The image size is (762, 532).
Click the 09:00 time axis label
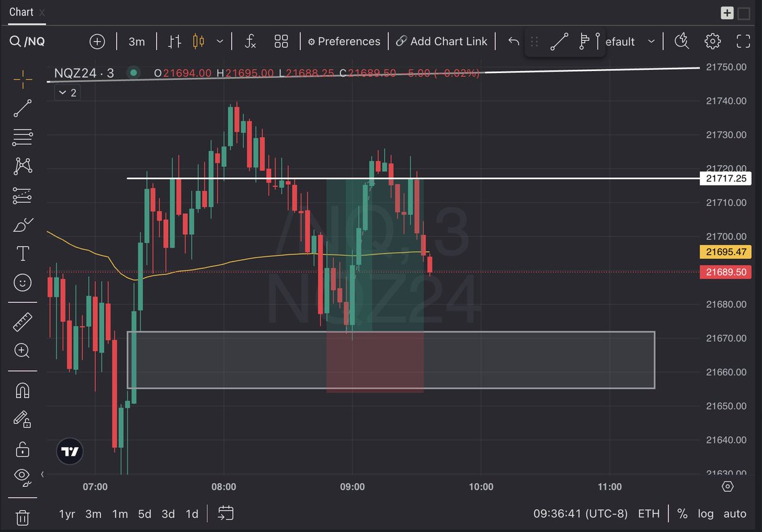coord(352,487)
